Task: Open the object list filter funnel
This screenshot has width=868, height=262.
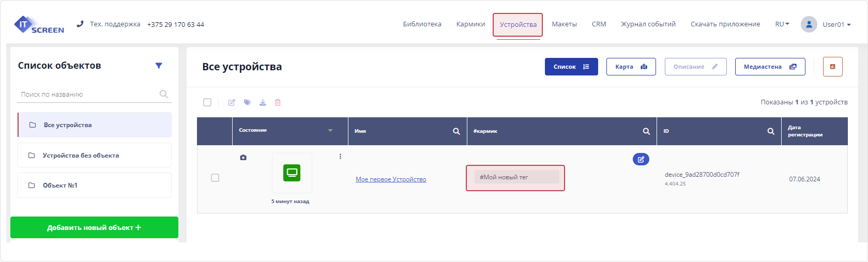Action: (x=159, y=66)
